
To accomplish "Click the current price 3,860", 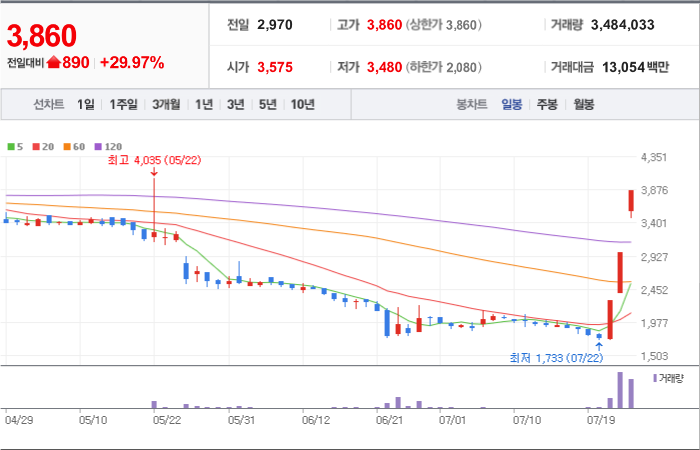I will point(42,36).
